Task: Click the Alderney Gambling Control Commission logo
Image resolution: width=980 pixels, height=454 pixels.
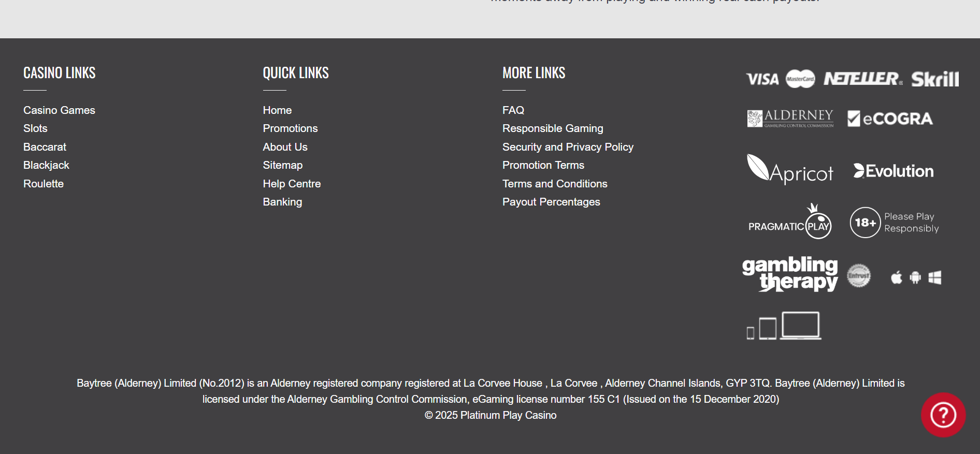Action: [790, 119]
